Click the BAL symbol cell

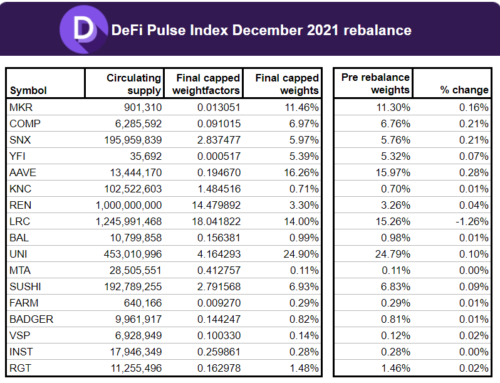tap(19, 238)
